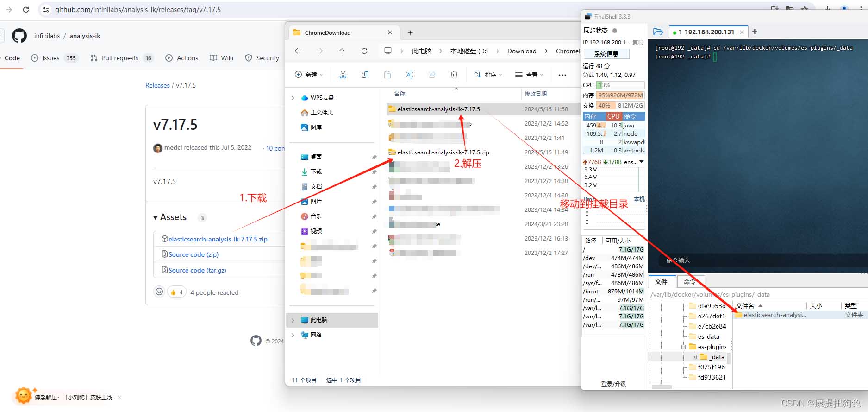
Task: Click the 系统信息 button in FinalShell
Action: tap(606, 54)
